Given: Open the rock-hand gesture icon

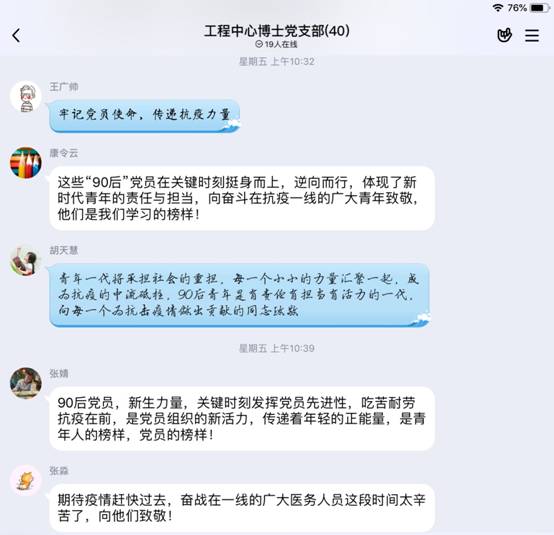Looking at the screenshot, I should [504, 35].
